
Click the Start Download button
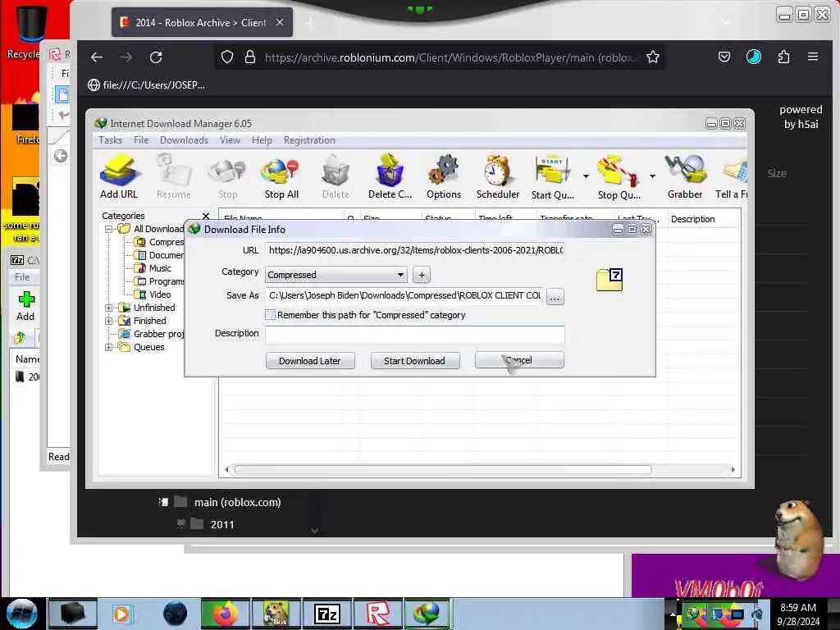click(x=414, y=361)
